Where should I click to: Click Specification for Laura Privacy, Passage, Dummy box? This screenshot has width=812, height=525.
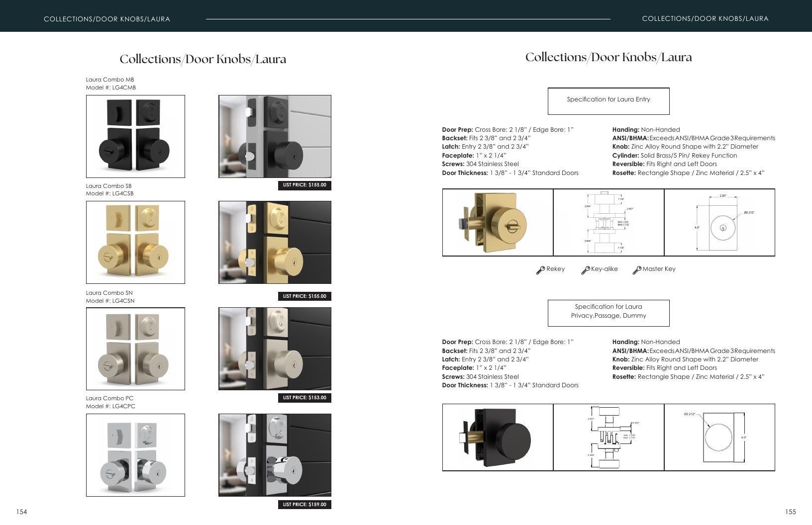pyautogui.click(x=609, y=313)
